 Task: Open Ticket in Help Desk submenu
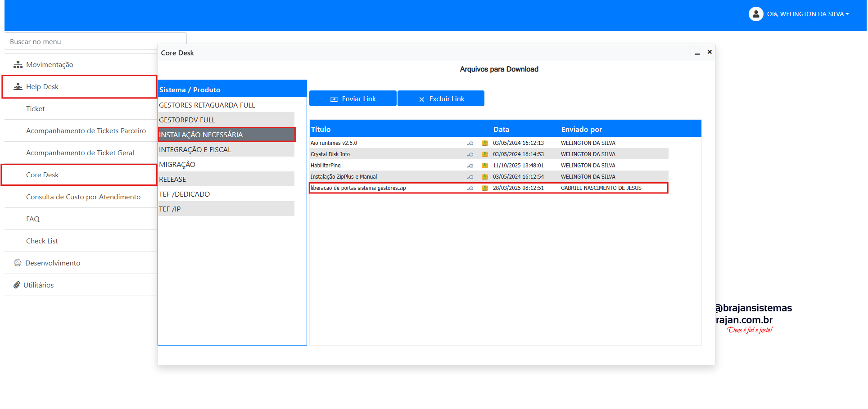pos(36,108)
